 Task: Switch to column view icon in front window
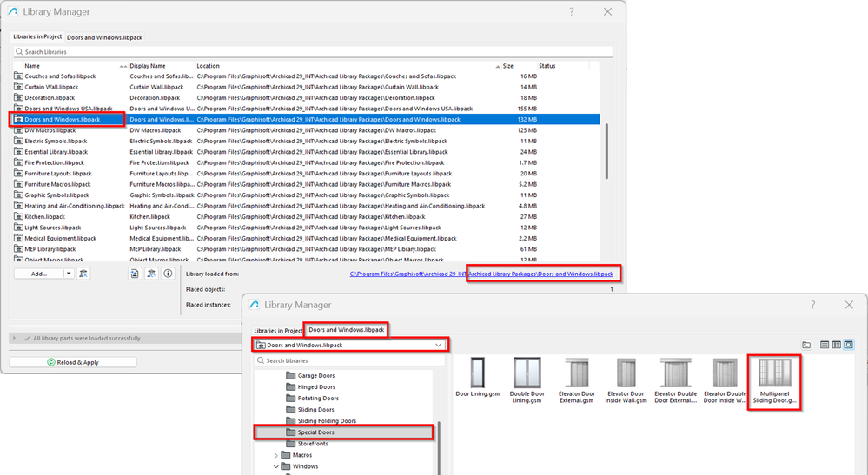point(837,345)
